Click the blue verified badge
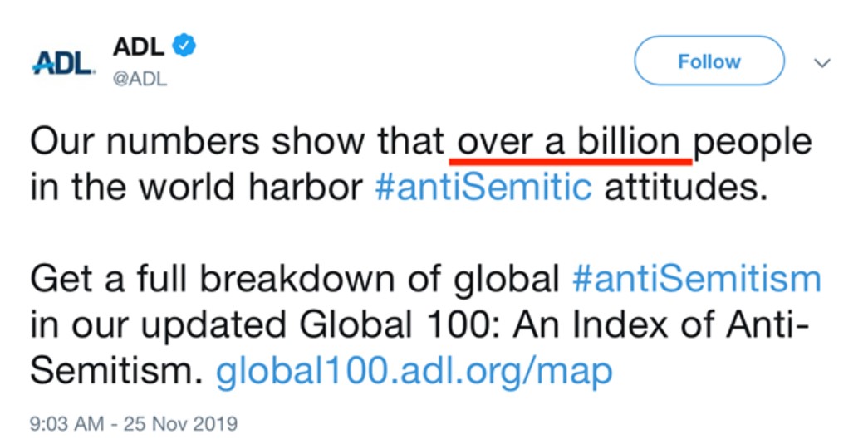 184,46
